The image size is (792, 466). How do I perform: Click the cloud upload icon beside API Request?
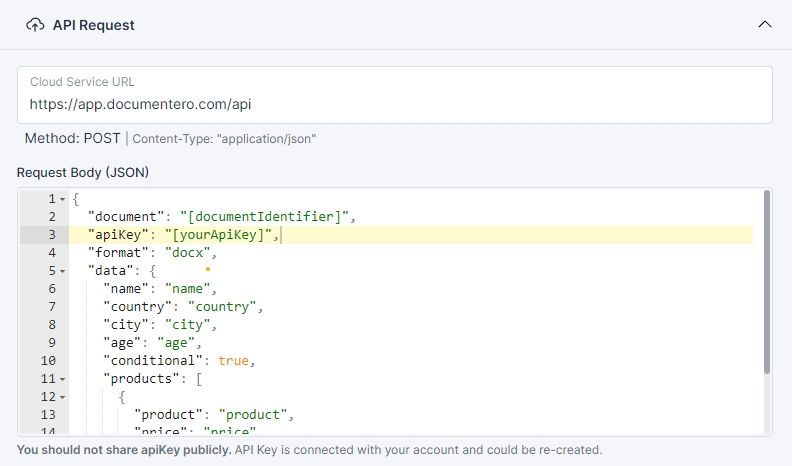(35, 25)
